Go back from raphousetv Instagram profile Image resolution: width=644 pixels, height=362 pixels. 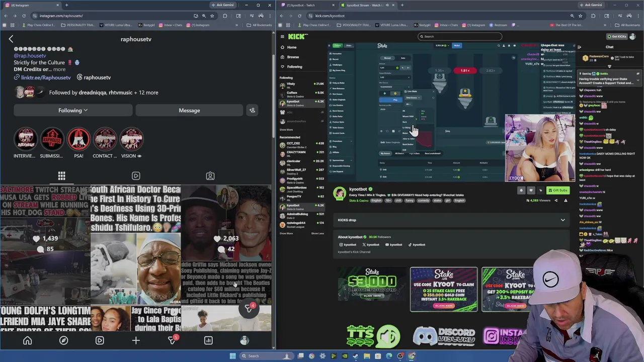[x=11, y=39]
